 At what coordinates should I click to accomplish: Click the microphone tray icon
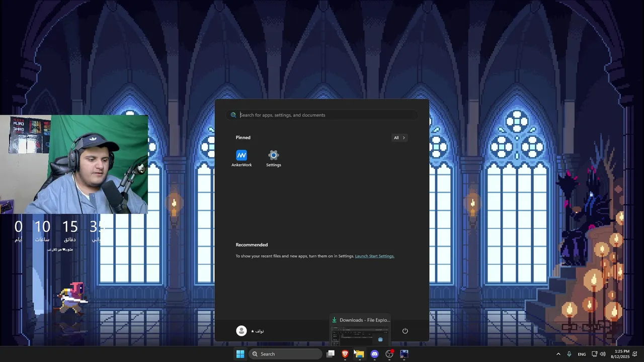tap(569, 354)
